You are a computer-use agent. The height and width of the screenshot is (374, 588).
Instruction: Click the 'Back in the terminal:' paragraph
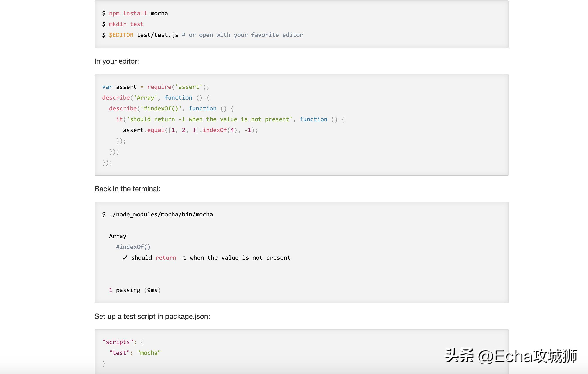tap(127, 189)
